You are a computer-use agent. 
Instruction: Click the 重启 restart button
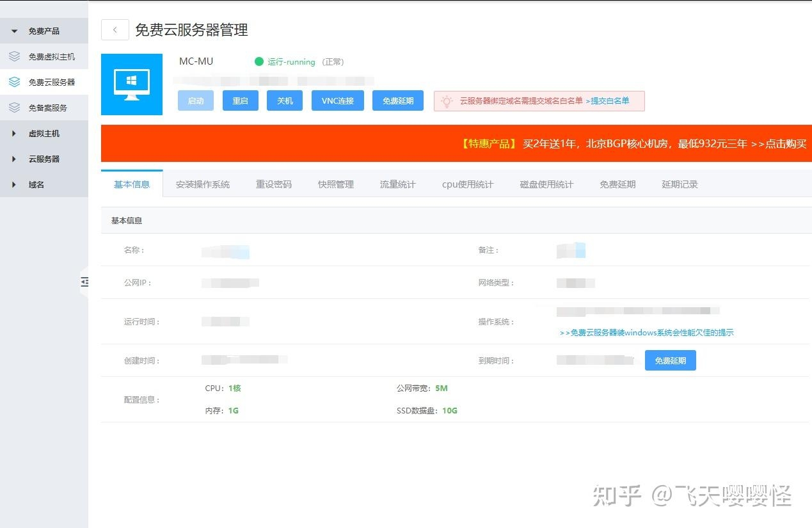(240, 100)
